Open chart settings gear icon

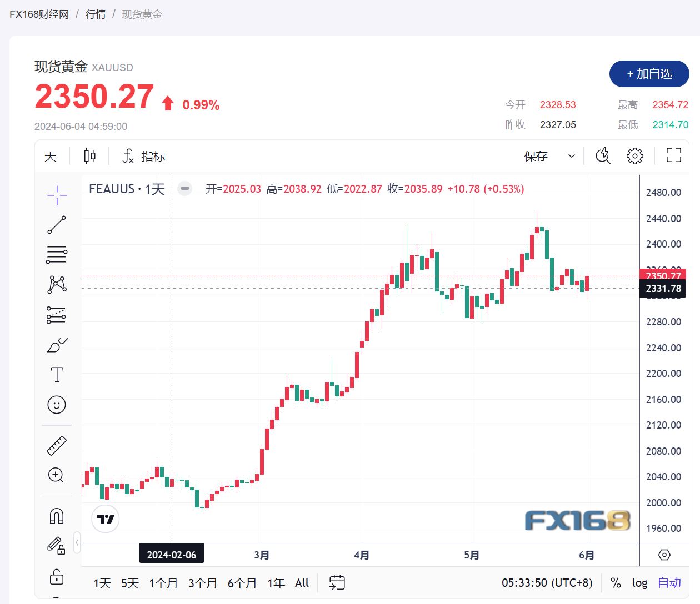(x=634, y=156)
